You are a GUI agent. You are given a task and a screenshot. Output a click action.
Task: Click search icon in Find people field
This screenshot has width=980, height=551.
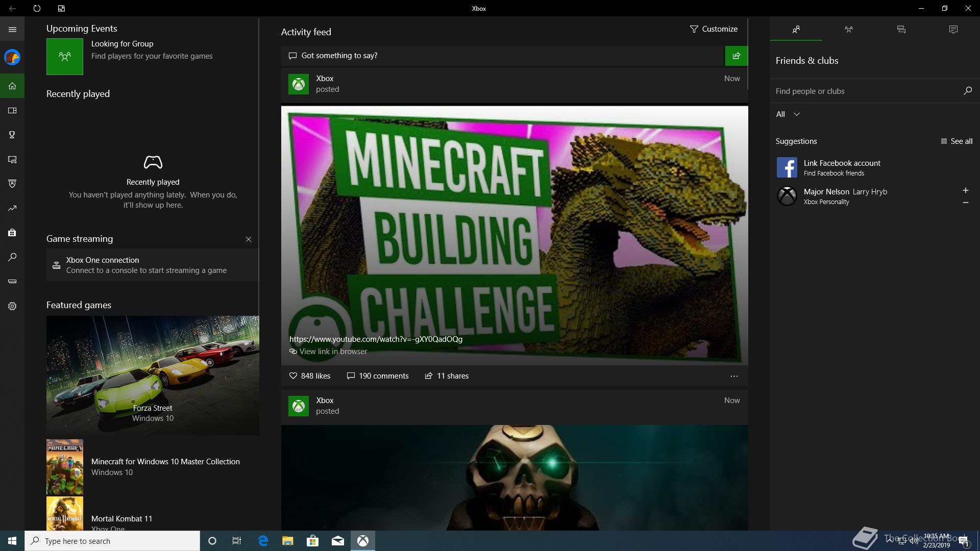coord(967,91)
